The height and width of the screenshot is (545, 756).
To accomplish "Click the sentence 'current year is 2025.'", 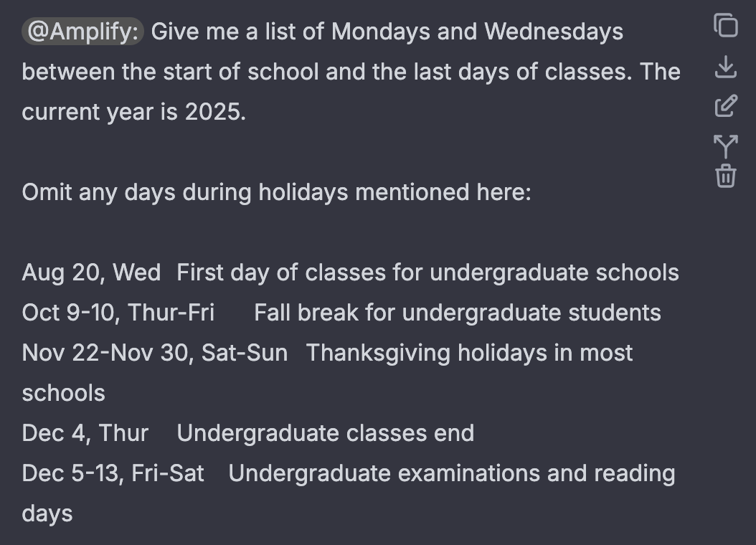I will click(134, 112).
